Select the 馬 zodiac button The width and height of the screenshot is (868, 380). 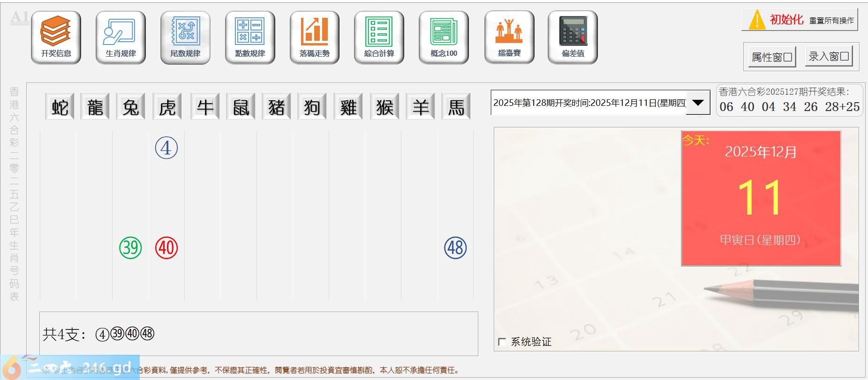click(x=456, y=107)
